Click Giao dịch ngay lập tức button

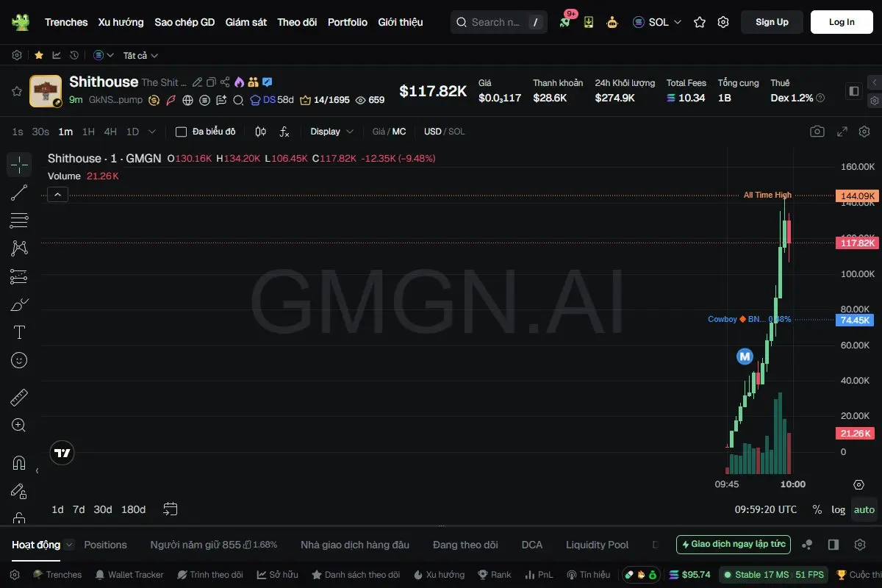[x=734, y=545]
